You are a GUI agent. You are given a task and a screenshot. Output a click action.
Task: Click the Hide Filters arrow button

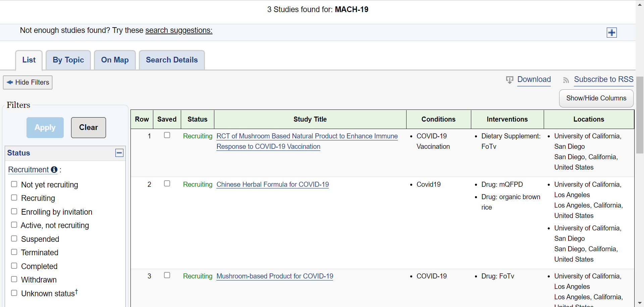28,82
